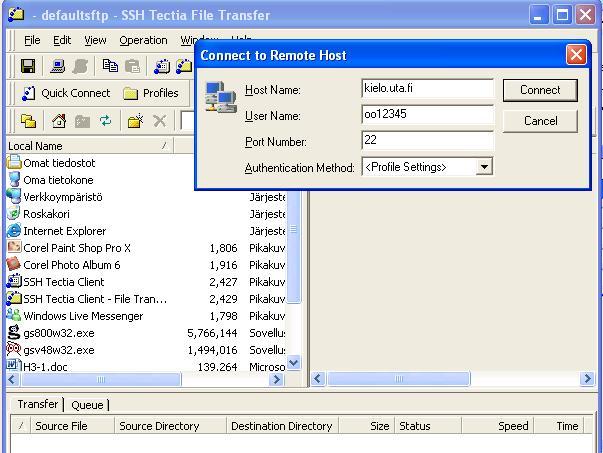Click the Roskakori recycle bin icon
The image size is (603, 453).
coord(14,213)
